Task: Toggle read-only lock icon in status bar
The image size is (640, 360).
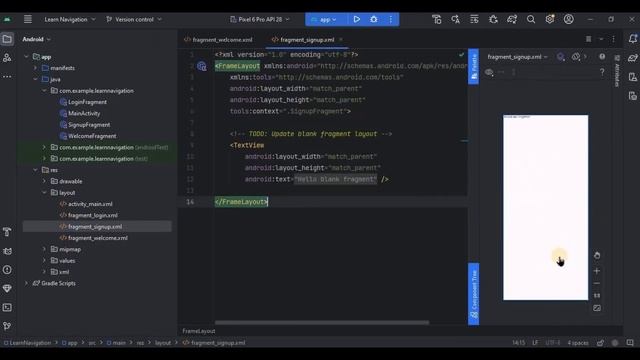Action: [x=600, y=343]
